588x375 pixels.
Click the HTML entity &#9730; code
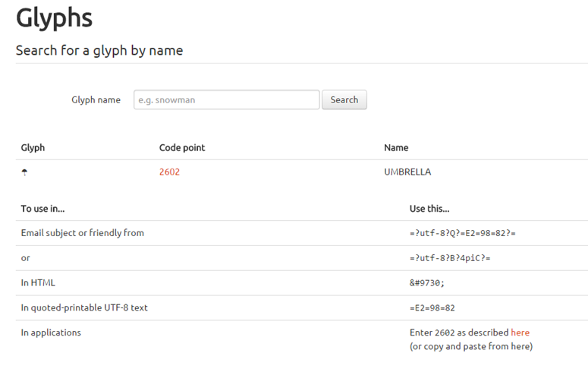426,283
